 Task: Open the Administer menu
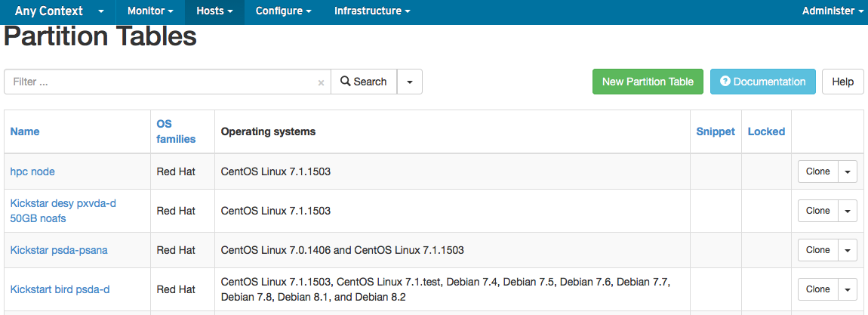click(833, 11)
